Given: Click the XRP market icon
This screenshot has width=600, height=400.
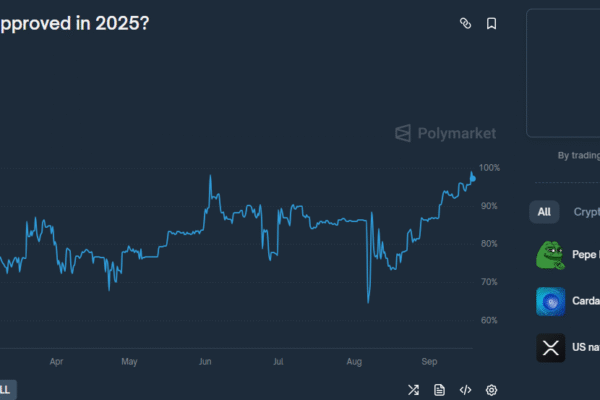Looking at the screenshot, I should coord(550,347).
